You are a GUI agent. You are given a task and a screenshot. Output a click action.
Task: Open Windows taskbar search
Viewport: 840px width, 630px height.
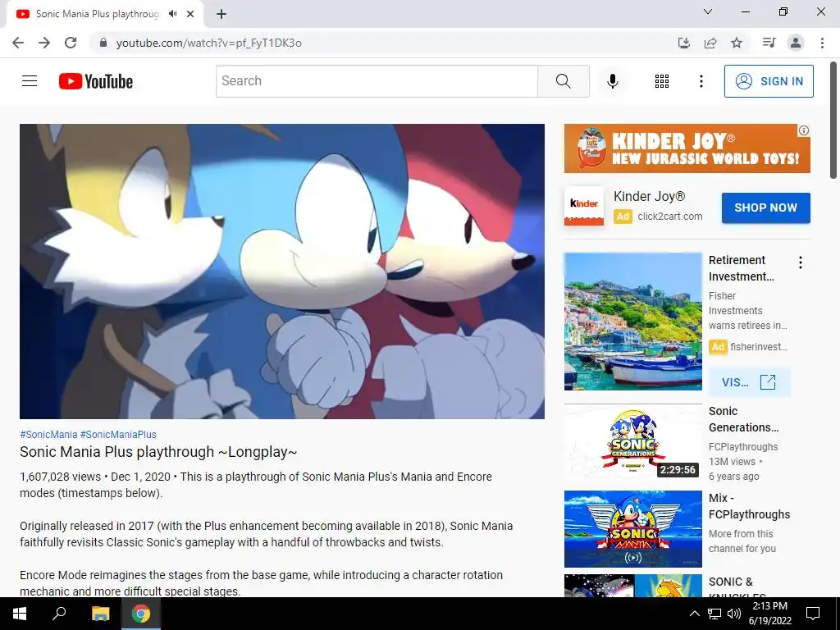[59, 614]
